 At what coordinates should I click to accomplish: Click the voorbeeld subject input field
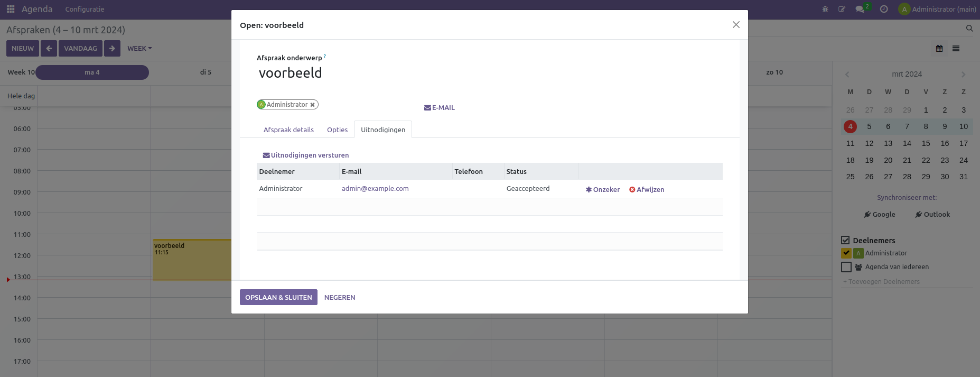pyautogui.click(x=370, y=73)
